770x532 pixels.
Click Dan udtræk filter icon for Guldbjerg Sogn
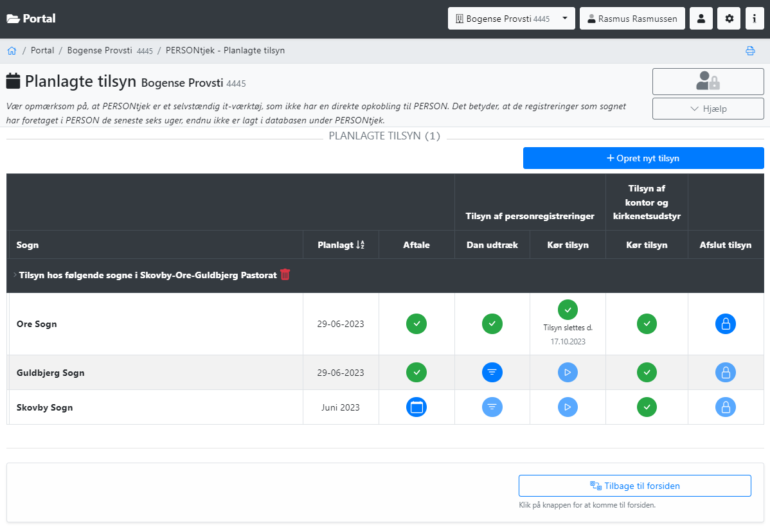[x=492, y=373]
